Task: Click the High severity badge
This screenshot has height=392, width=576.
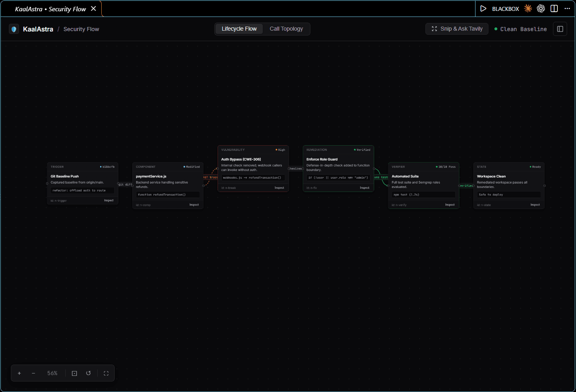Action: 281,150
